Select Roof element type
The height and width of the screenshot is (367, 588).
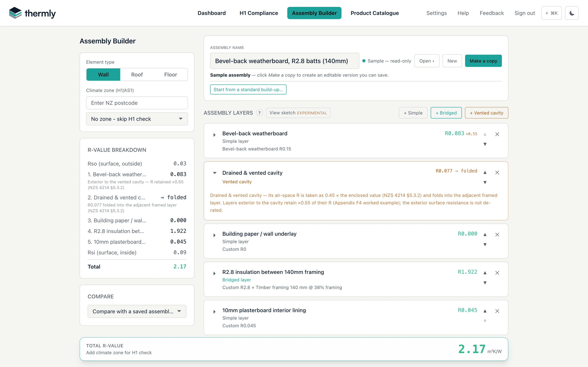pos(137,74)
